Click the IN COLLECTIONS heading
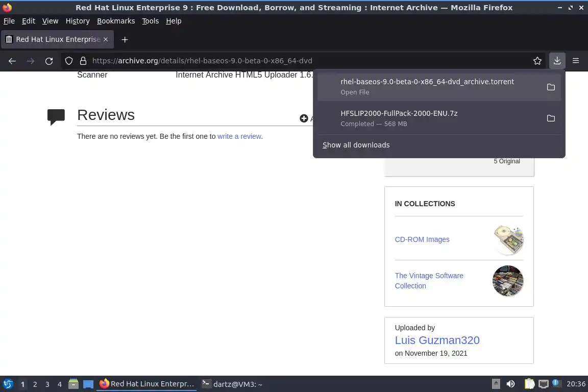The width and height of the screenshot is (588, 392). pyautogui.click(x=425, y=204)
